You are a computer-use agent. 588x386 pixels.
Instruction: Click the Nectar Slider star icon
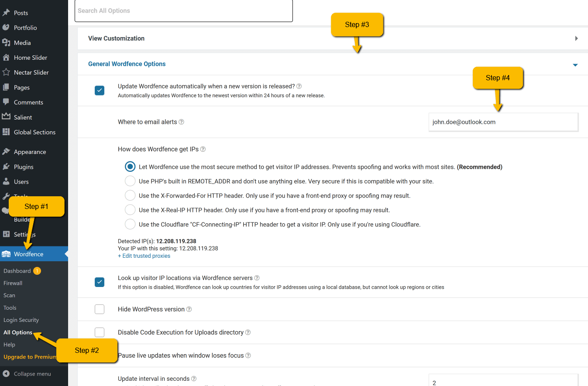pyautogui.click(x=6, y=72)
